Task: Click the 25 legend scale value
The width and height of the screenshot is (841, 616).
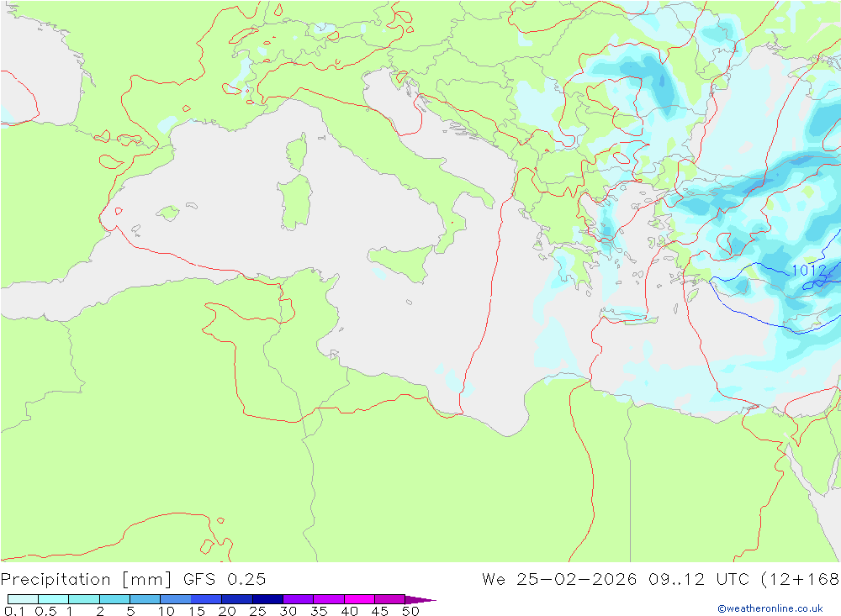Action: (x=257, y=611)
